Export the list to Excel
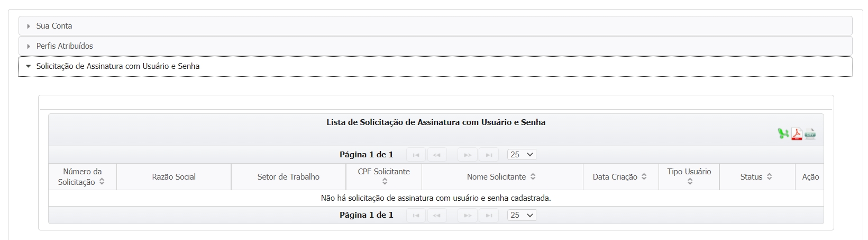The image size is (868, 240). click(x=783, y=134)
